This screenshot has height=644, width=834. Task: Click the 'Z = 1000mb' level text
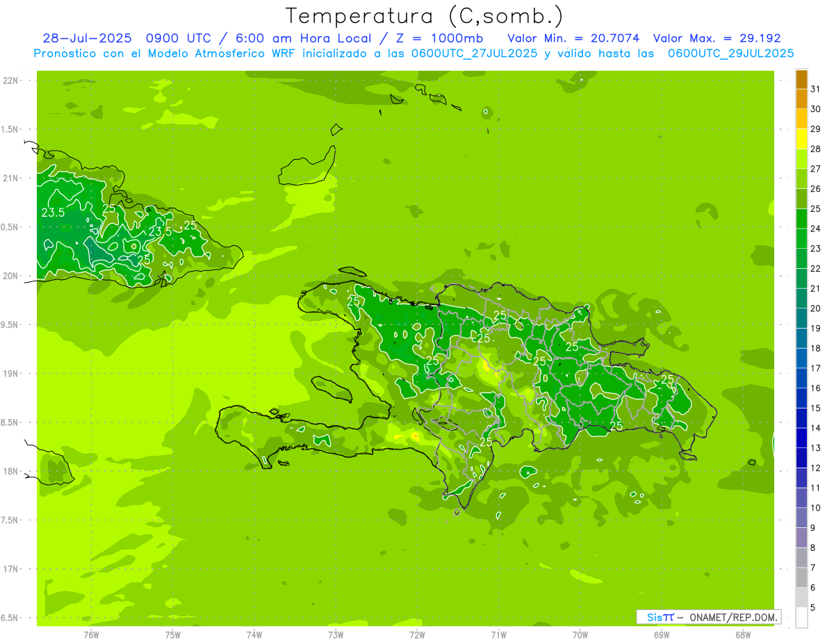440,38
